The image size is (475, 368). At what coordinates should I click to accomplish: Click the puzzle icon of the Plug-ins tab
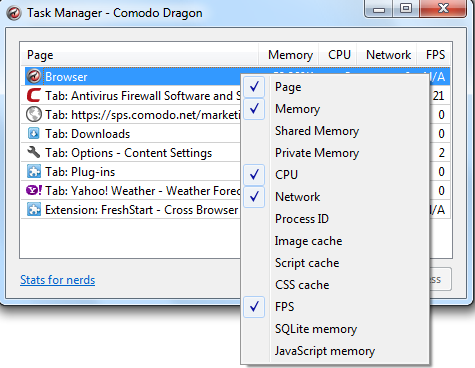coord(34,172)
